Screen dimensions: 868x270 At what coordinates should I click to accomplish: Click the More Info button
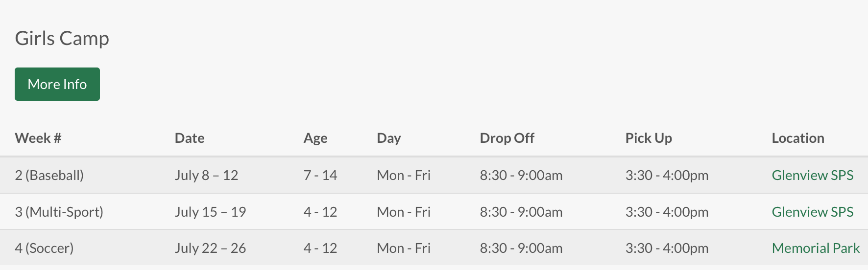point(57,84)
